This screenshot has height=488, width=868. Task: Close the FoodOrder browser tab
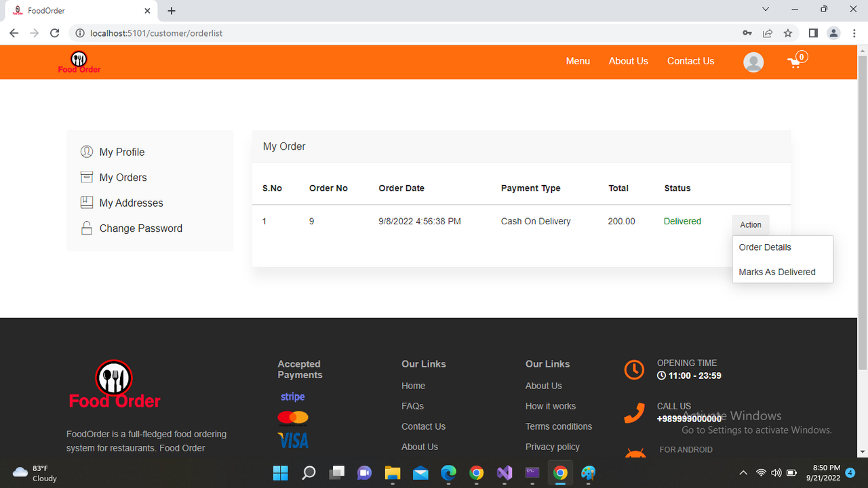(x=147, y=11)
